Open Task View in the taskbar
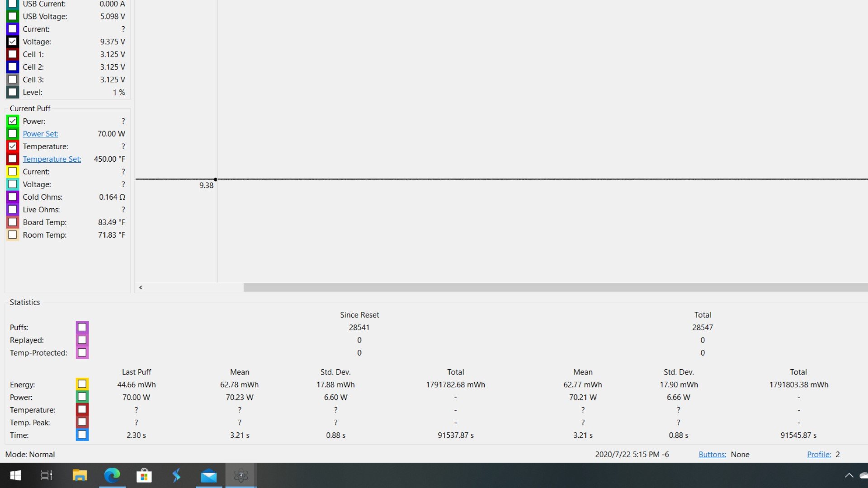Image resolution: width=868 pixels, height=488 pixels. [47, 475]
